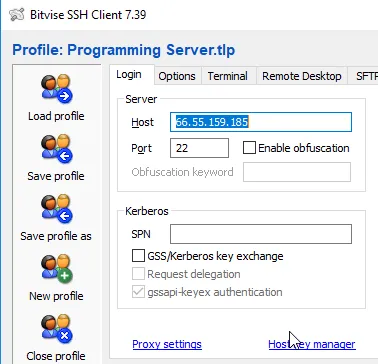Click the Profile: Programming Server.tlp heading
Viewport: 378px width, 364px height.
coord(124,50)
